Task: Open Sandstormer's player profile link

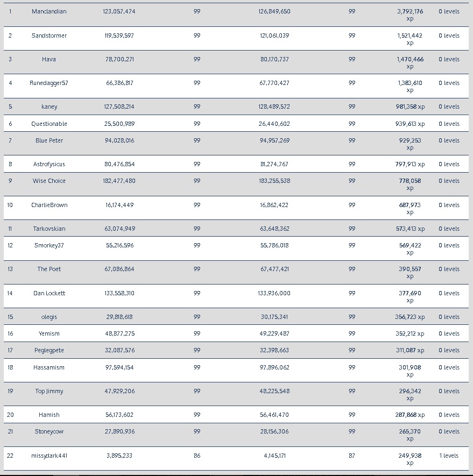Action: (49, 35)
